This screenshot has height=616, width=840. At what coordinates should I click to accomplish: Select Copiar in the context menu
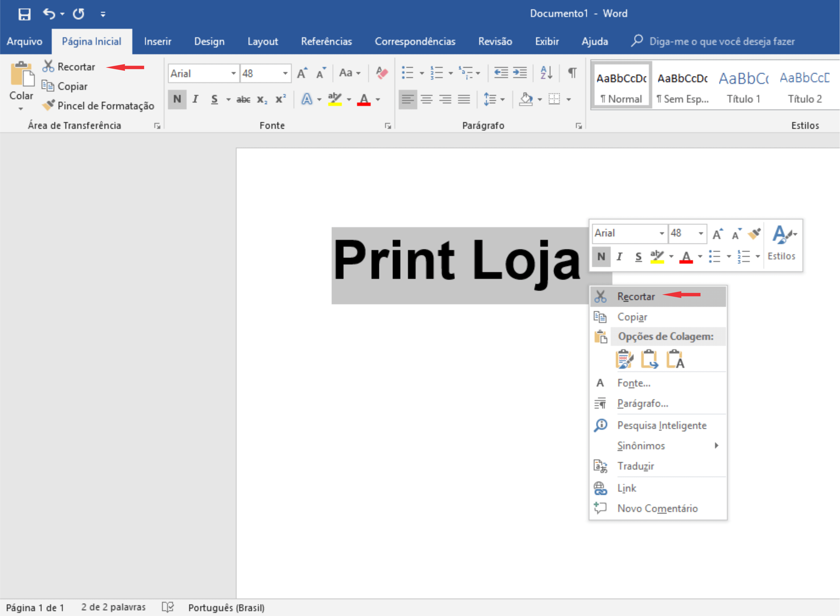[x=632, y=317]
